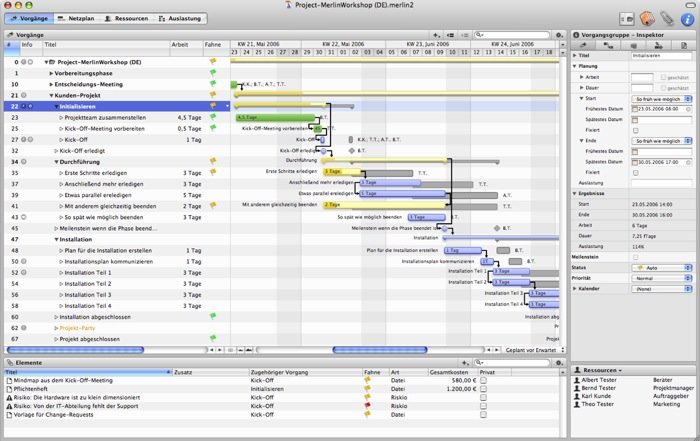Click the 4,5 Tage green Gantt bar
700x441 pixels.
point(275,117)
